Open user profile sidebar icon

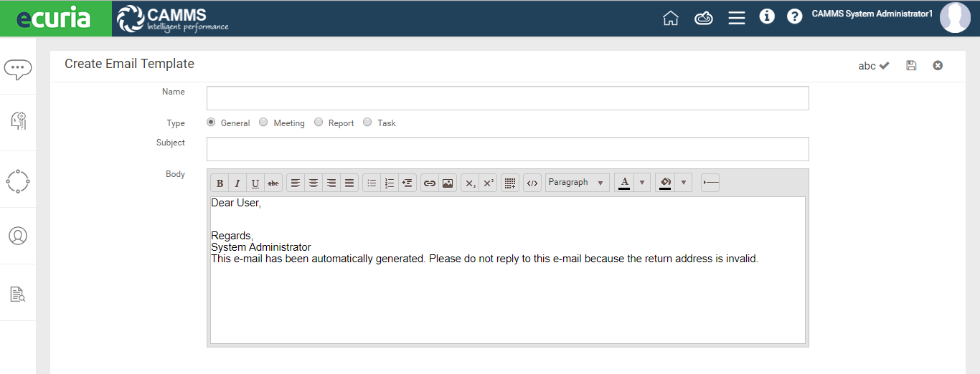[18, 236]
